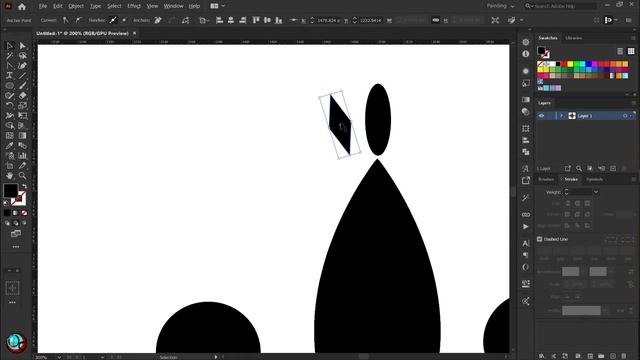The image size is (640, 360).
Task: Set Color fill mode button
Action: tap(7, 213)
